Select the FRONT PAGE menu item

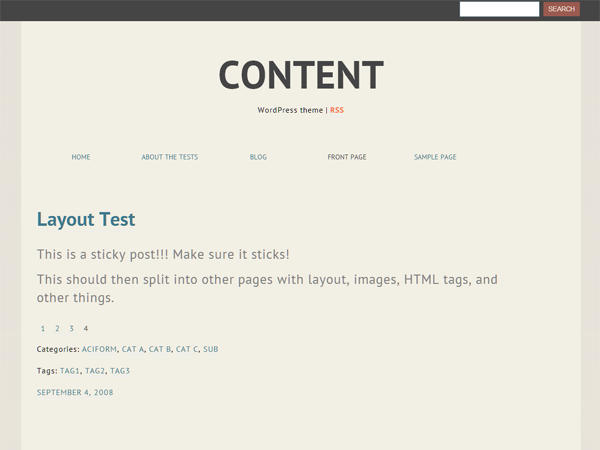click(347, 157)
